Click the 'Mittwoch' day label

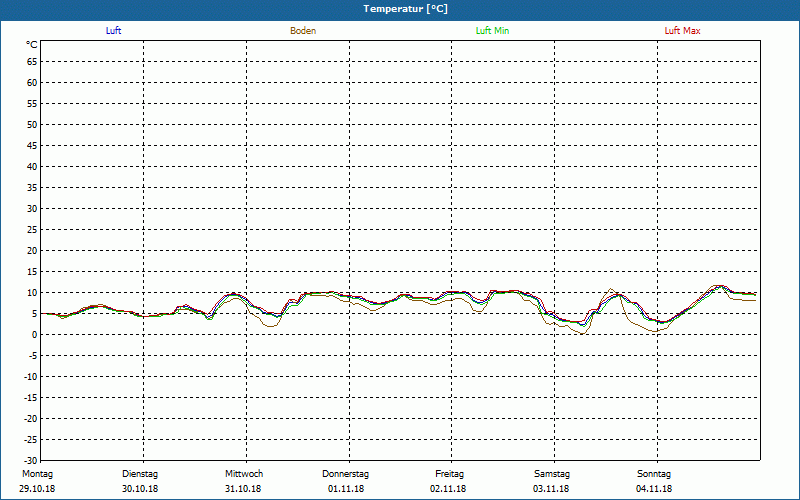[244, 474]
